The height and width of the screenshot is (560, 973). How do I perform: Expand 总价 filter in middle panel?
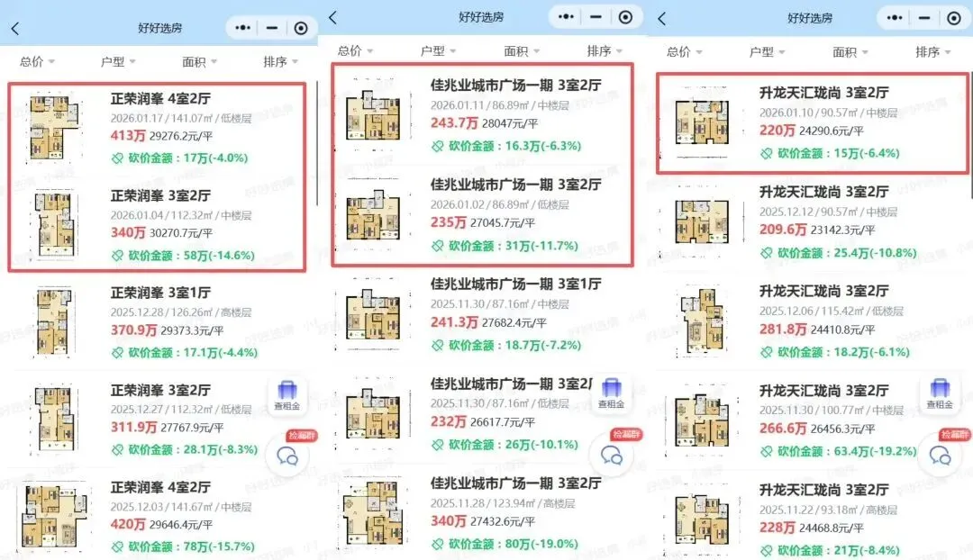[x=355, y=50]
